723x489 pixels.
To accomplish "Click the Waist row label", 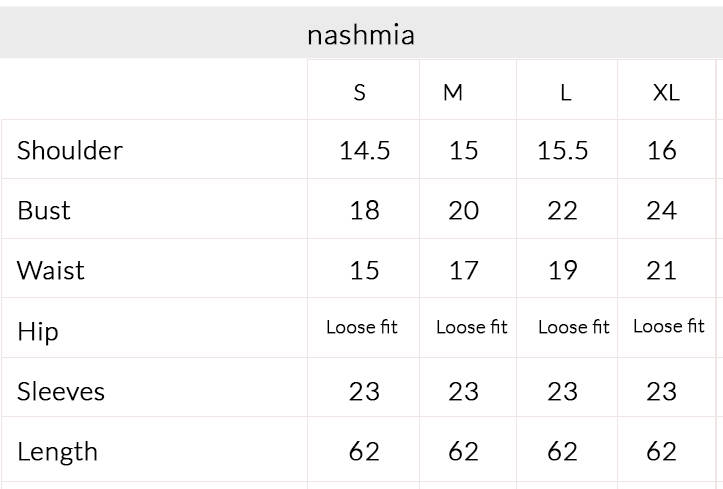I will 51,270.
